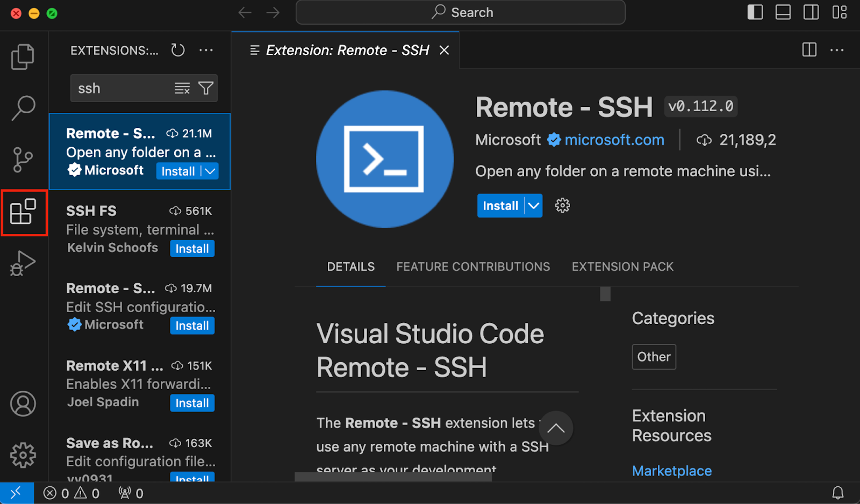Toggle the bottom panel

783,12
